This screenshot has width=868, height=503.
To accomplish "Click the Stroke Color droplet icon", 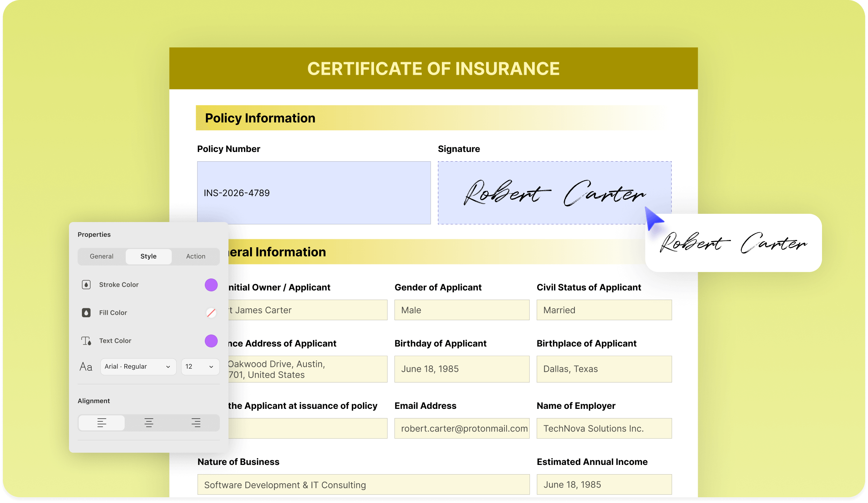I will tap(86, 285).
